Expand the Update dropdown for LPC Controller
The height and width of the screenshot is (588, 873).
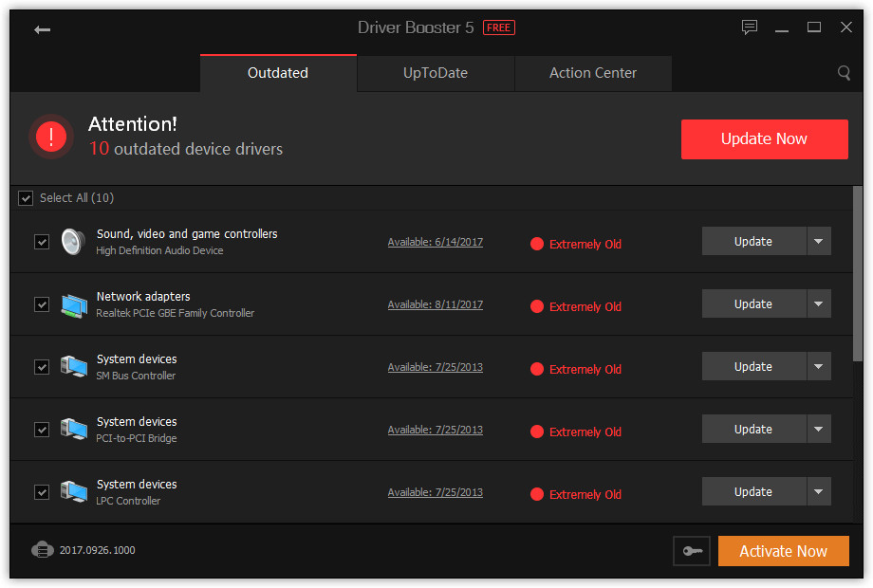click(819, 492)
